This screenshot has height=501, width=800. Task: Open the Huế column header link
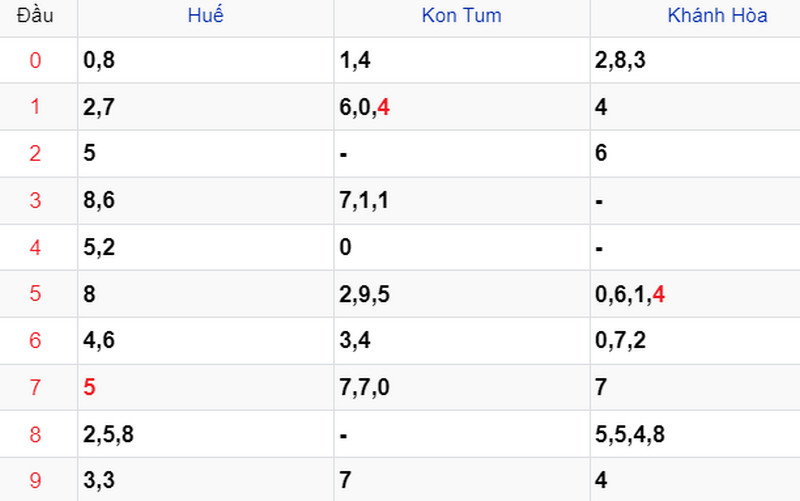click(205, 15)
